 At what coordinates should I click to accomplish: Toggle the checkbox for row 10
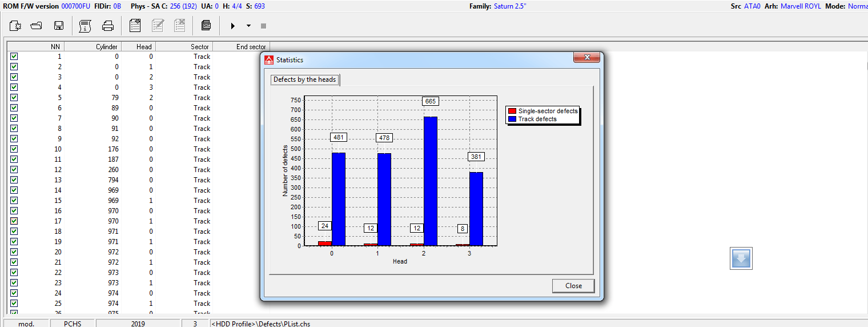(x=14, y=149)
